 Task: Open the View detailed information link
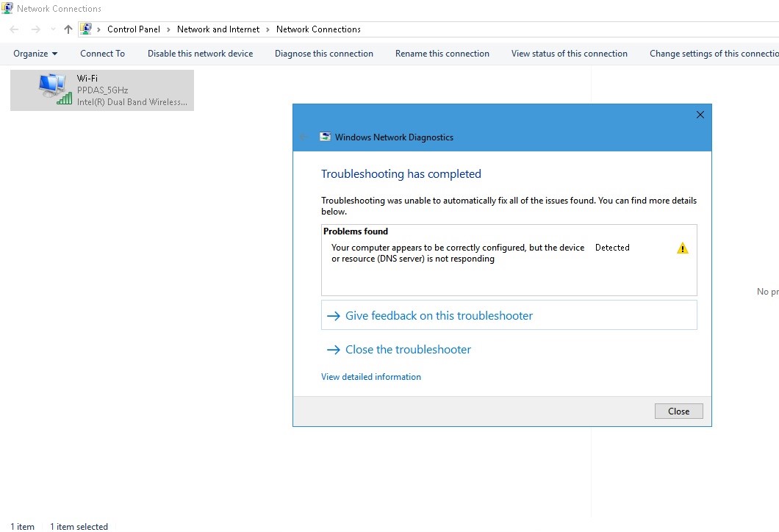tap(370, 376)
